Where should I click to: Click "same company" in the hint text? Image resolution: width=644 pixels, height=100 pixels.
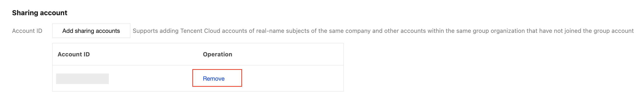349,31
